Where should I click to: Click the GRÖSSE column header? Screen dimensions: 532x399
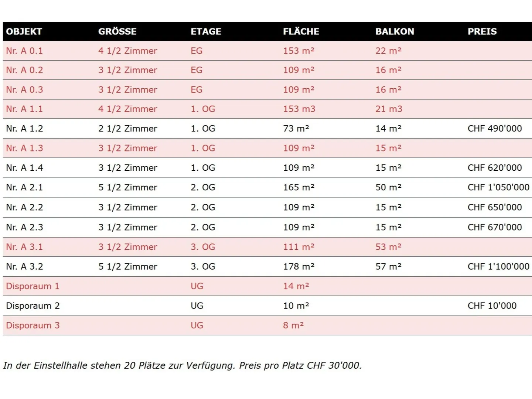[x=117, y=32]
